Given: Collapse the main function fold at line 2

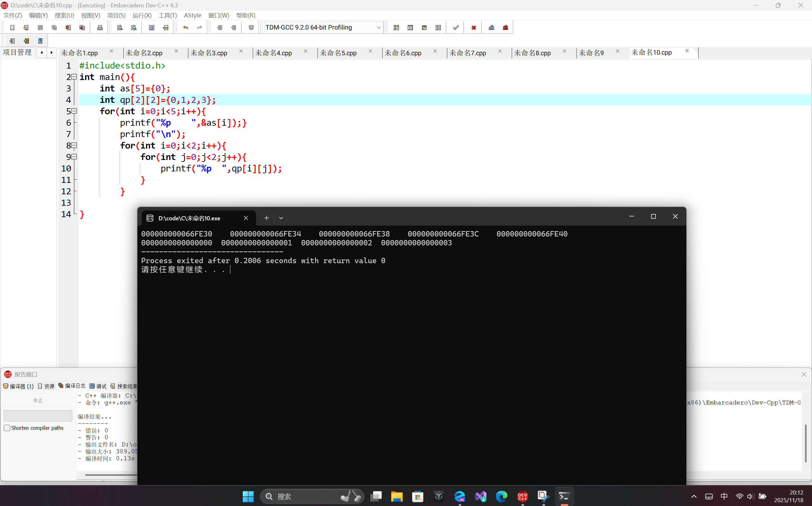Looking at the screenshot, I should [x=75, y=77].
